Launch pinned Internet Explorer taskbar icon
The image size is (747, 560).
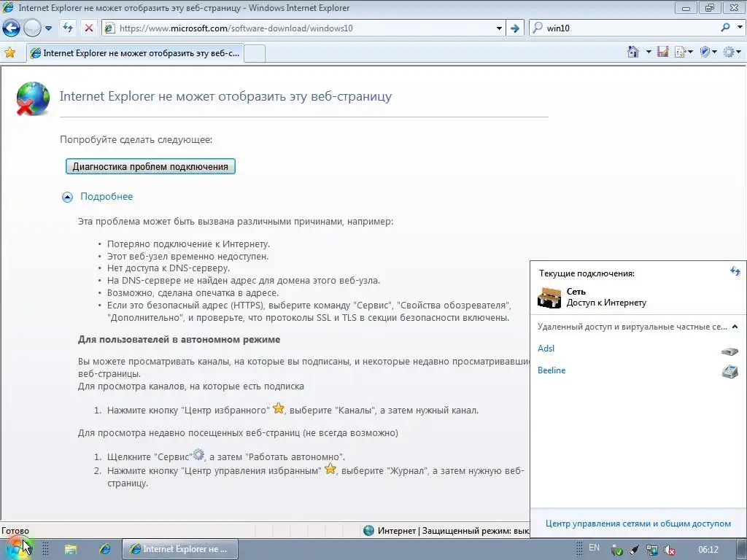pyautogui.click(x=105, y=550)
